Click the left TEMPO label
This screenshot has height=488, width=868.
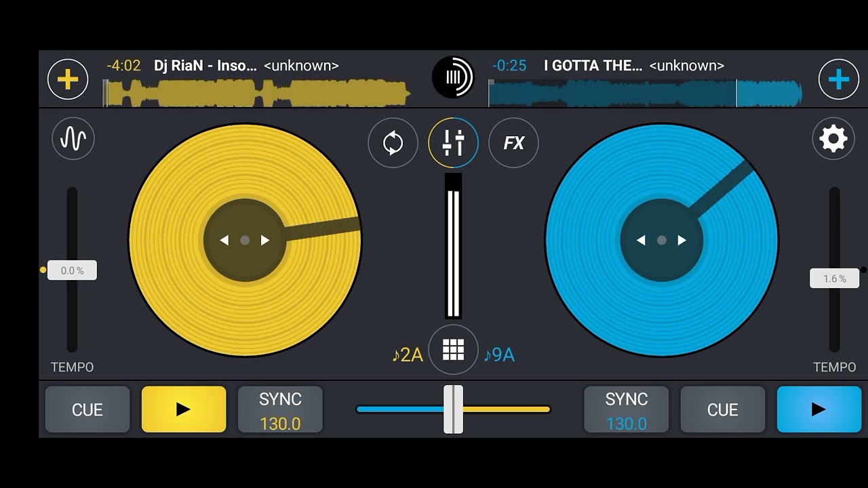(x=72, y=367)
